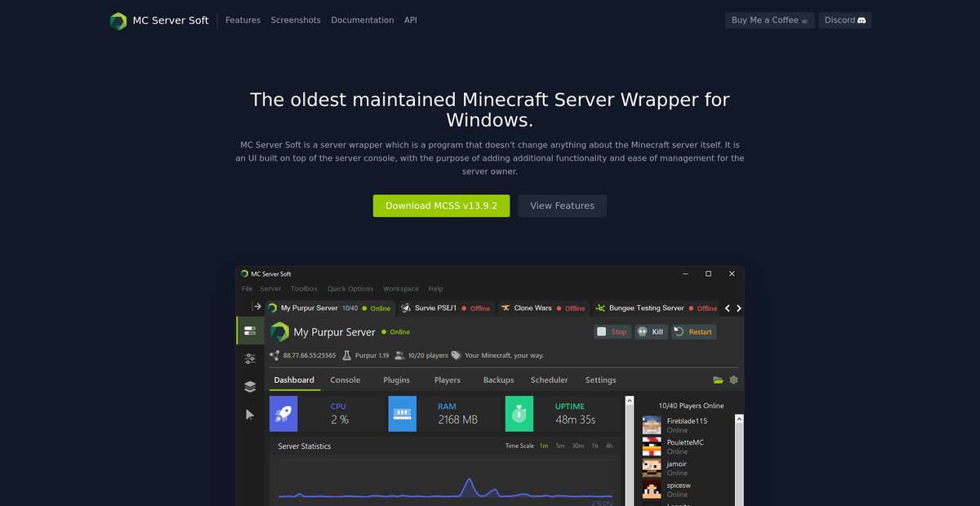Open the Screenshots nav link
The width and height of the screenshot is (980, 506).
[x=296, y=20]
